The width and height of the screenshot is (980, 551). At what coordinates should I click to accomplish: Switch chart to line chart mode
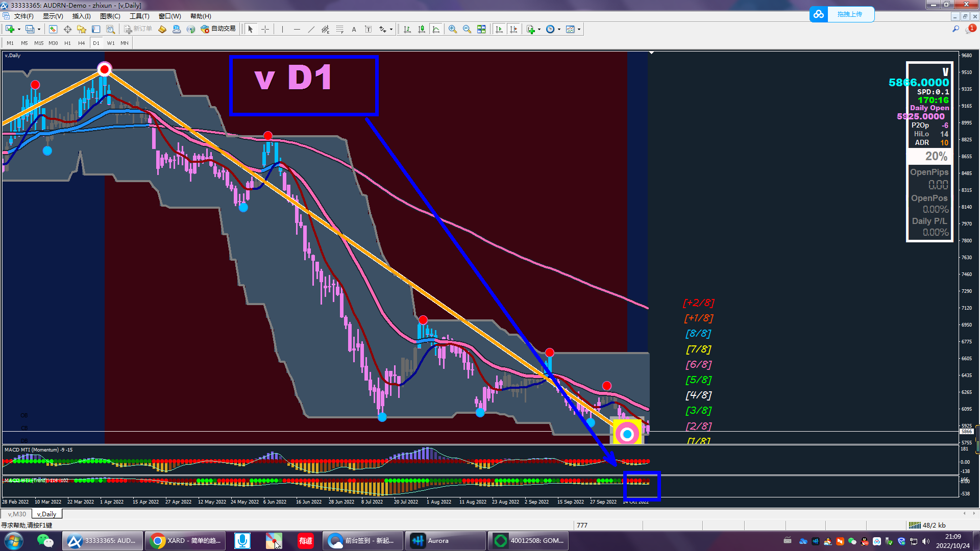[x=436, y=30]
